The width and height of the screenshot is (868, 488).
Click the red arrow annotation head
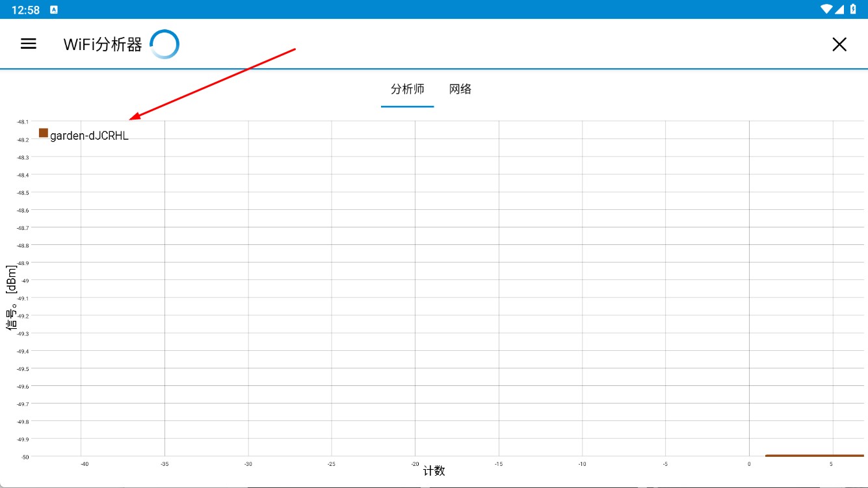(x=132, y=118)
